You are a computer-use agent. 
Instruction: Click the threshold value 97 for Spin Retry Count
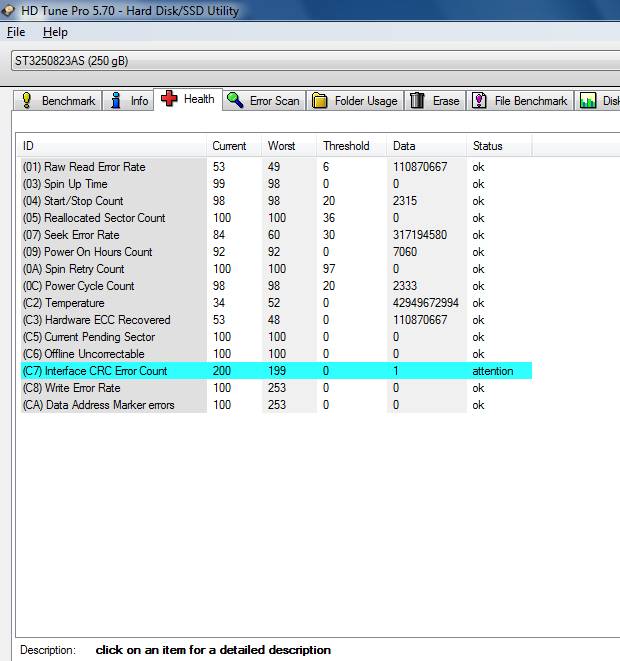329,269
